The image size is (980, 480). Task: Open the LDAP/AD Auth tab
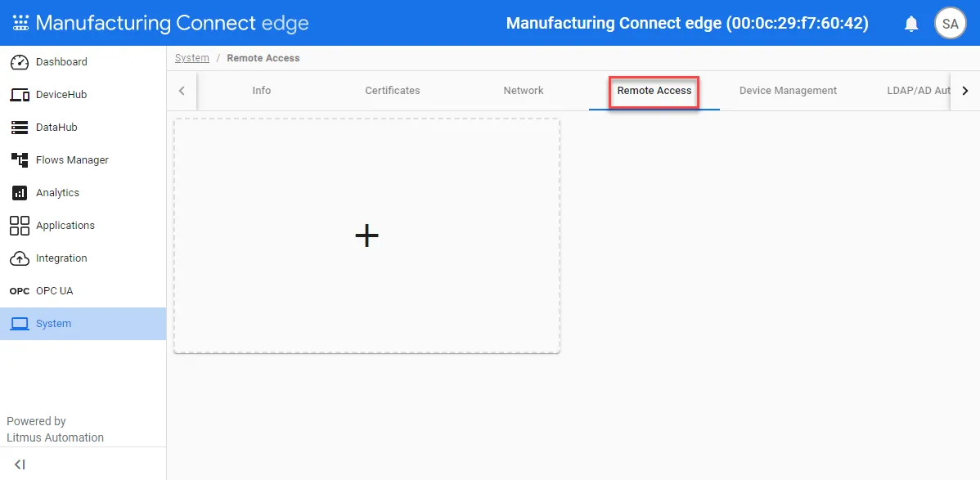click(x=919, y=91)
